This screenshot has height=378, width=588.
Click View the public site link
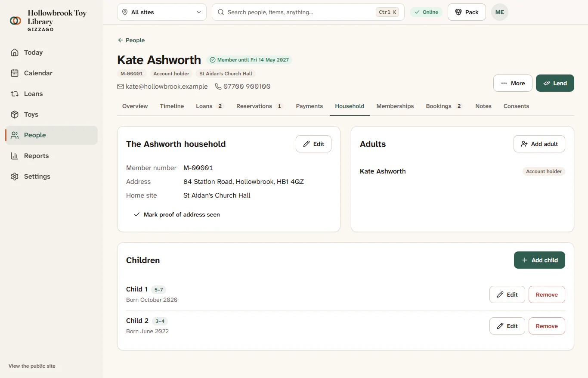(32, 366)
